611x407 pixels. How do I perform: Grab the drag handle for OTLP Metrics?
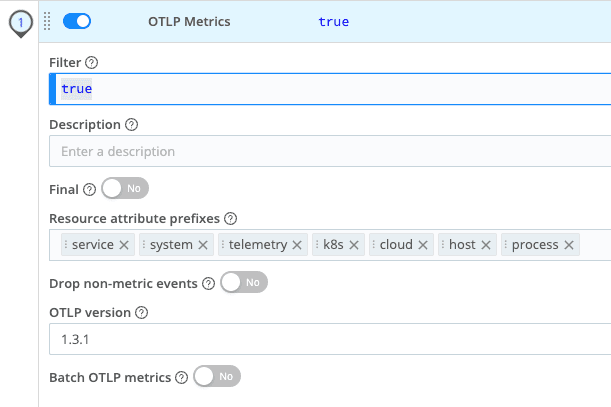(x=47, y=21)
